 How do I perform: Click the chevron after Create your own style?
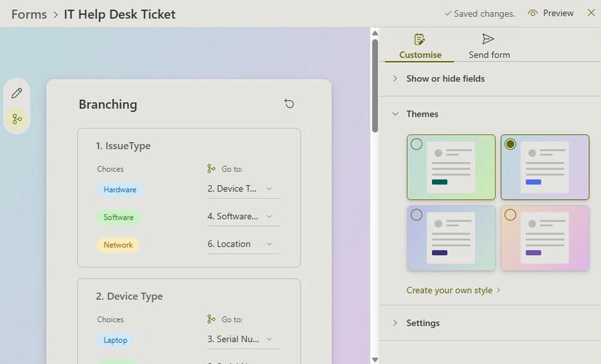[x=498, y=290]
